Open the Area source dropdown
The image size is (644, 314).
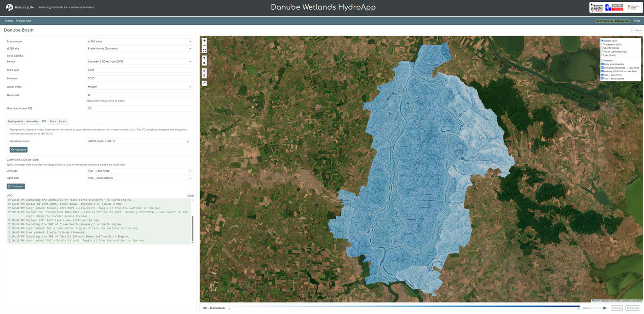(140, 41)
